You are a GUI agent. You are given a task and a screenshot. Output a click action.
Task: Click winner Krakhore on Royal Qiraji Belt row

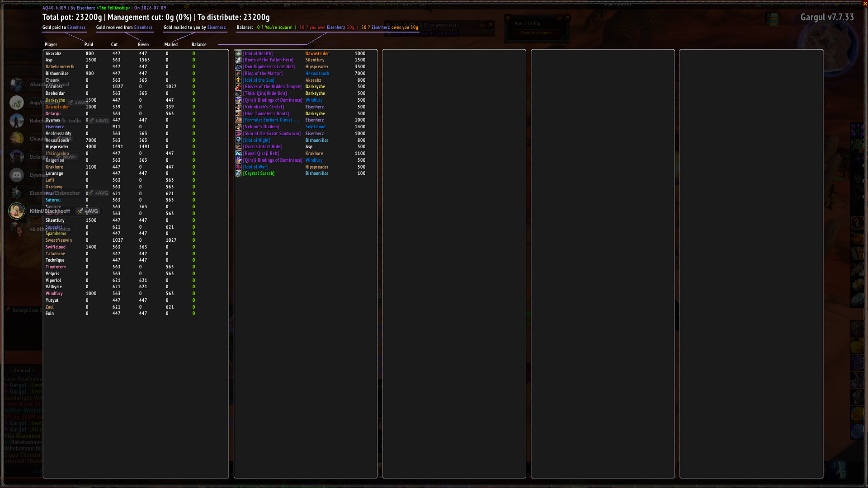[x=314, y=154]
